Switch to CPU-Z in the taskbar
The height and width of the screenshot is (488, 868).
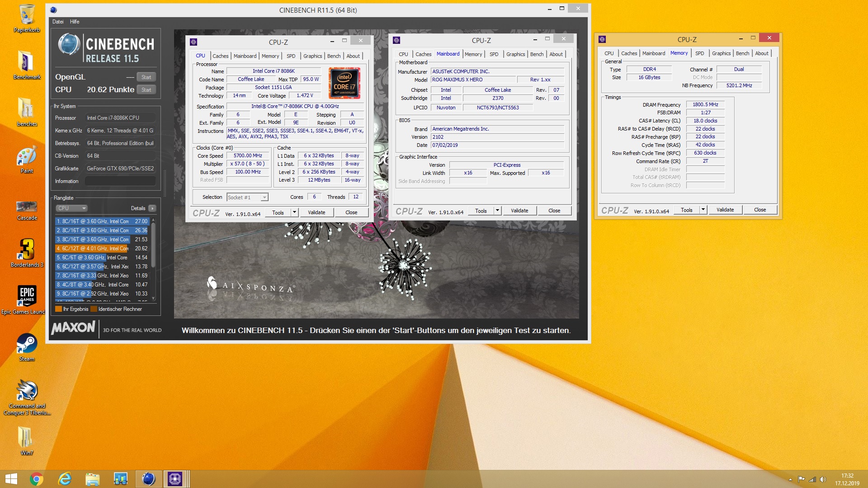click(x=175, y=479)
